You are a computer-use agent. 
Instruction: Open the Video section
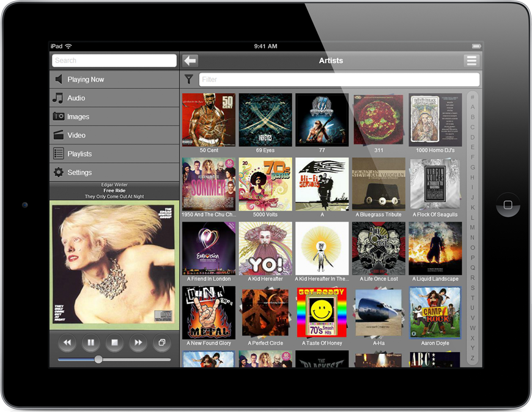(x=114, y=135)
